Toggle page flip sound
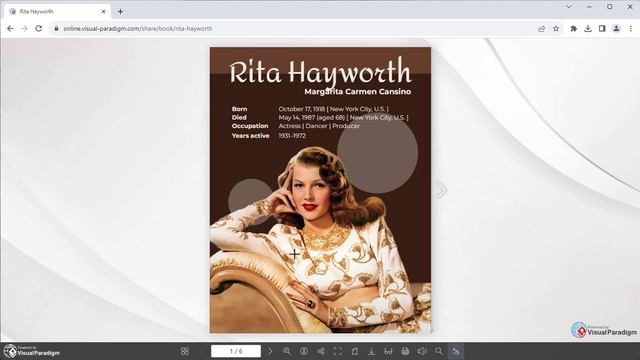640x360 pixels. (x=422, y=351)
